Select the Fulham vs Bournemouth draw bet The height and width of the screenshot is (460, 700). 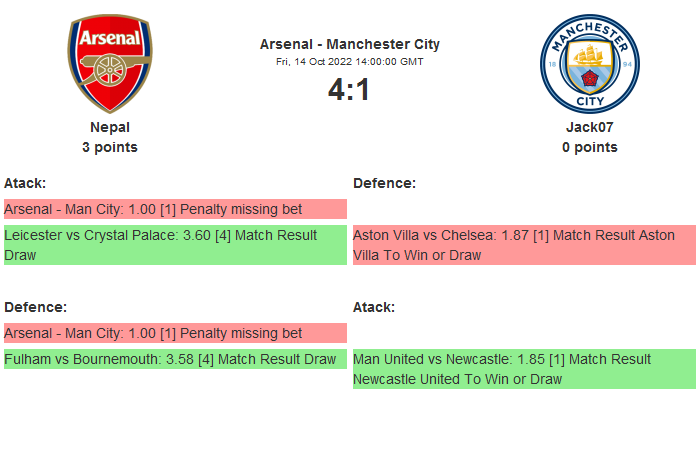coord(175,359)
